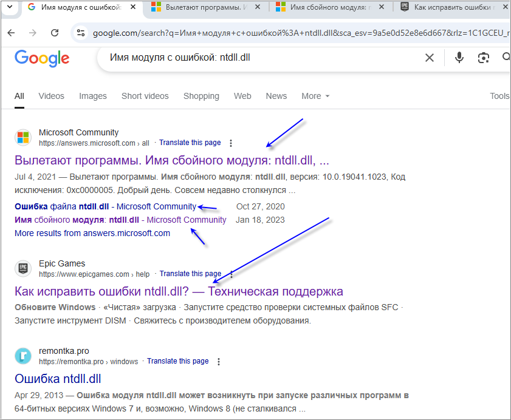Open the three-dot menu for Microsoft result
511x420 pixels.
231,143
